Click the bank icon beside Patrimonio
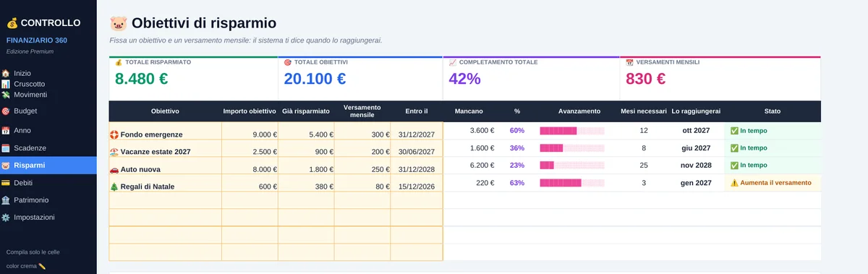 coord(6,200)
